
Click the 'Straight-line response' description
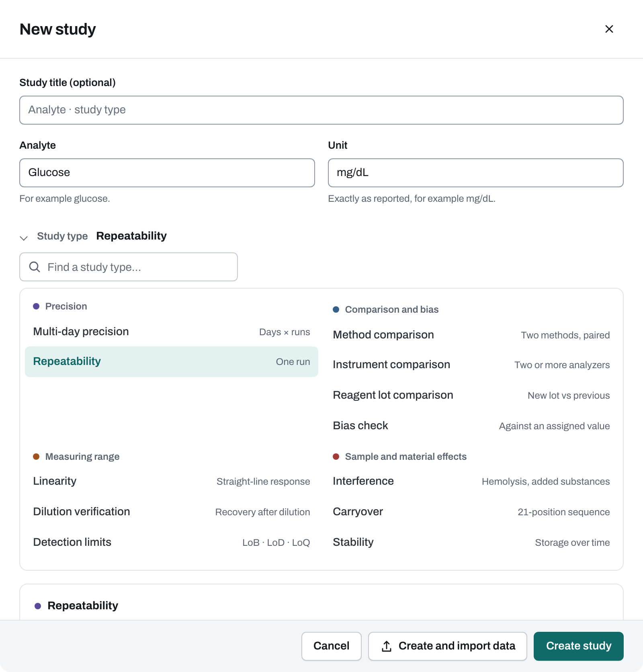(x=263, y=481)
